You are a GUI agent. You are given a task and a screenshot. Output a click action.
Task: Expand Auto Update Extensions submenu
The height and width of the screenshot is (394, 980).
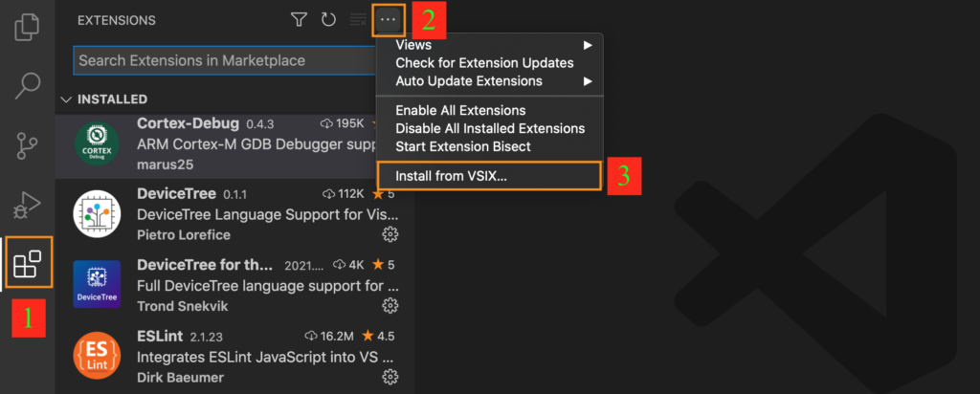coord(488,80)
